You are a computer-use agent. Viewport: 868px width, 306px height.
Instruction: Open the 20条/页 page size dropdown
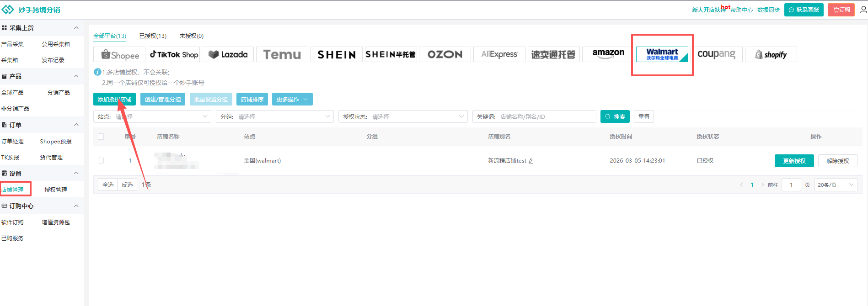click(x=836, y=185)
